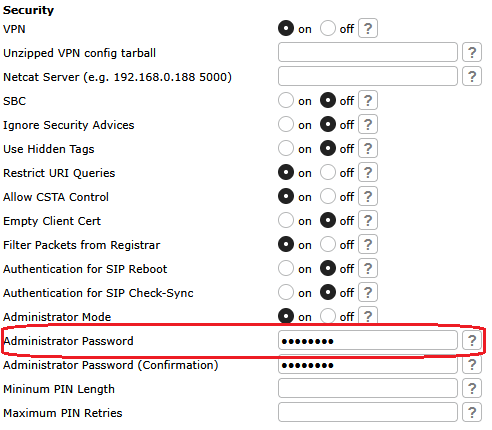Open help for Administrator Password field

[x=472, y=340]
